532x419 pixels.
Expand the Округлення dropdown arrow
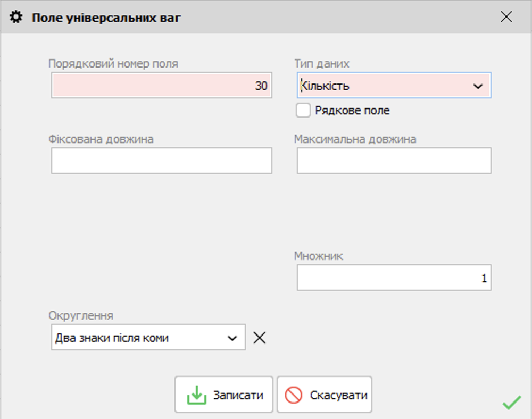(232, 338)
